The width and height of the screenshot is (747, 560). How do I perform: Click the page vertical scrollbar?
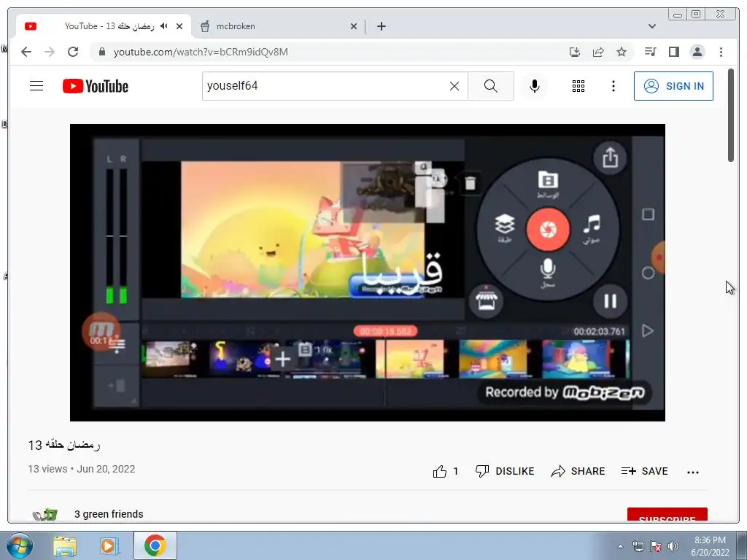[x=731, y=114]
